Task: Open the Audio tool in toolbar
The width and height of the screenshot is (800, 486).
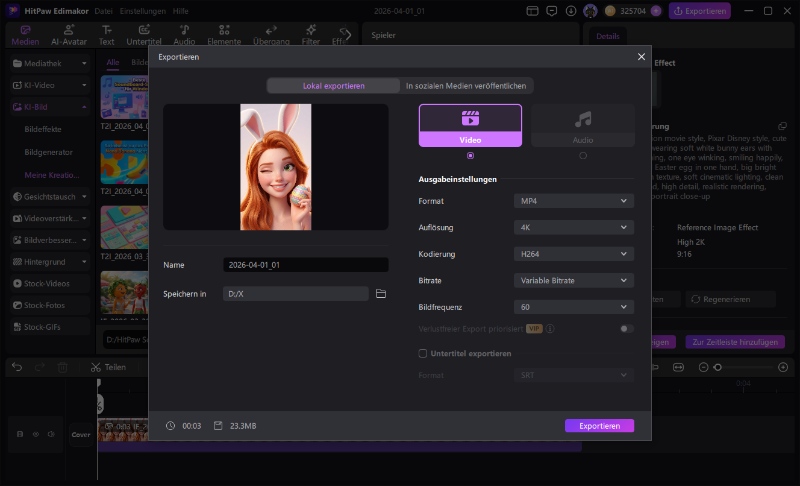Action: tap(184, 34)
